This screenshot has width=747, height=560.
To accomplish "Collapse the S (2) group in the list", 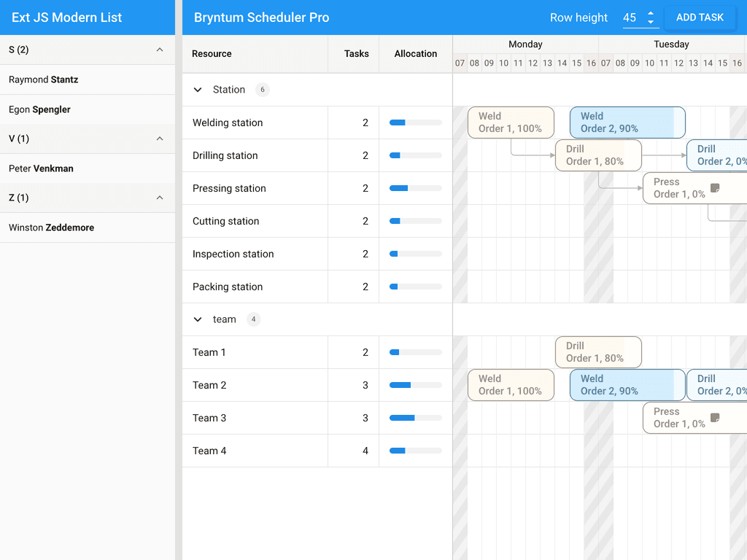I will coord(160,50).
